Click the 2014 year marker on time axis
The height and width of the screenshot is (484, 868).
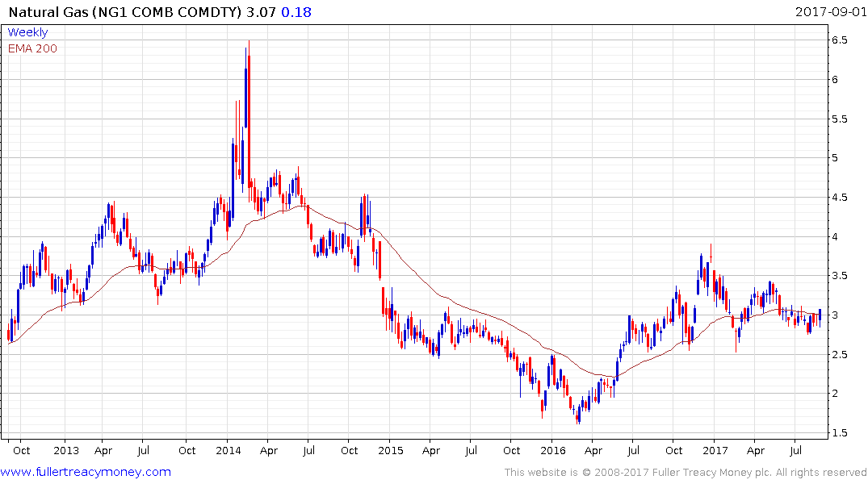coord(229,450)
